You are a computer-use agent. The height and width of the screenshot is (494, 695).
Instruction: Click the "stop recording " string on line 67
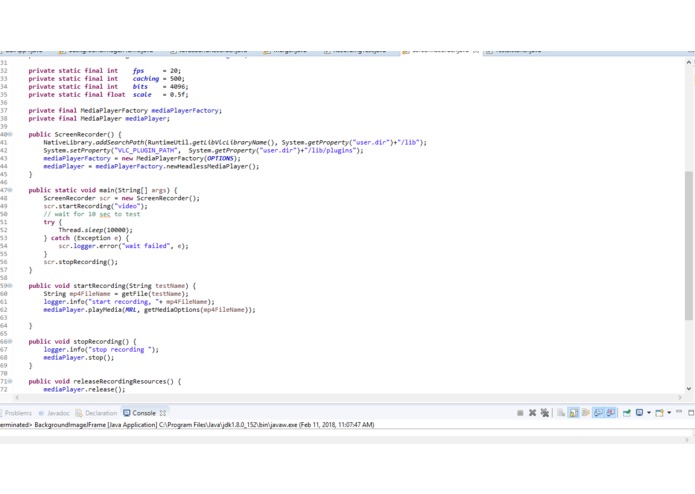point(121,350)
